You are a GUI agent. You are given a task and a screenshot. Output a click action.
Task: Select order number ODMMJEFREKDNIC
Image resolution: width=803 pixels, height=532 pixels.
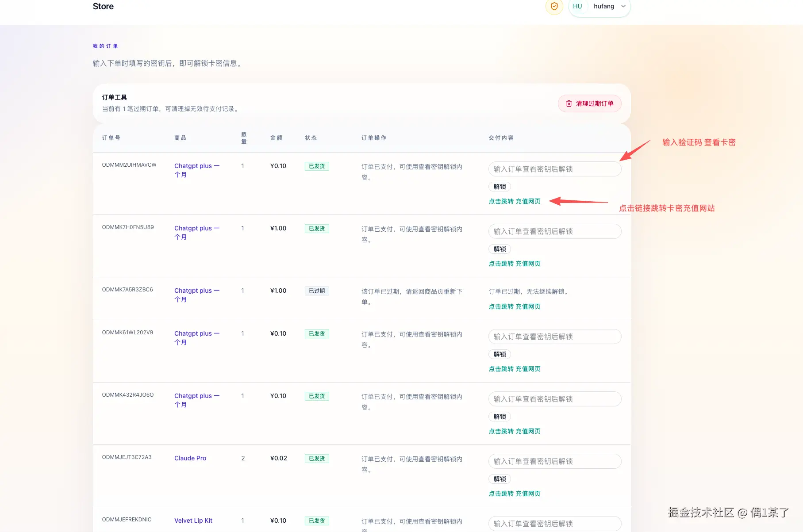tap(127, 520)
